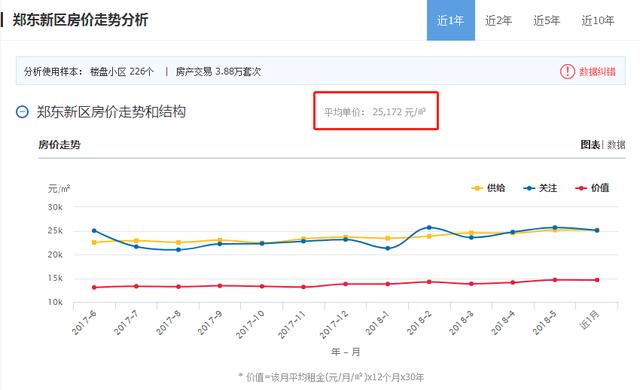Click the 数据纠错 exclamation warning icon
This screenshot has width=640, height=390.
pos(567,72)
